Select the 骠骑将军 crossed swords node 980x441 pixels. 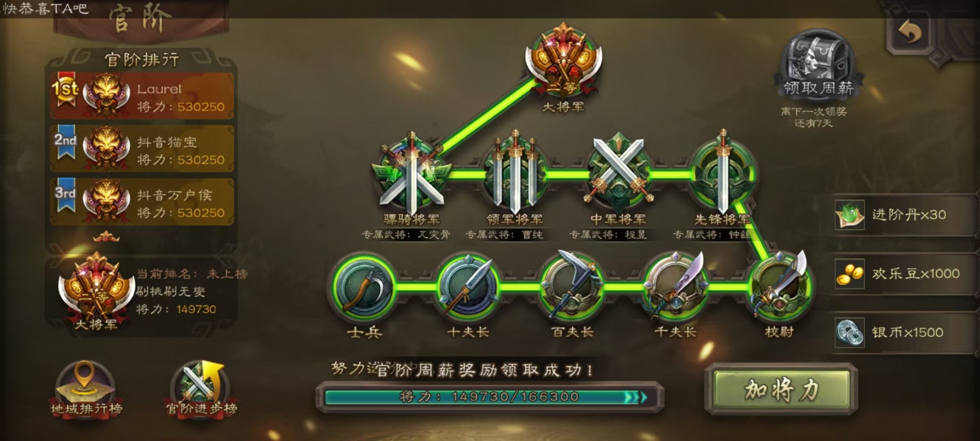click(x=411, y=174)
